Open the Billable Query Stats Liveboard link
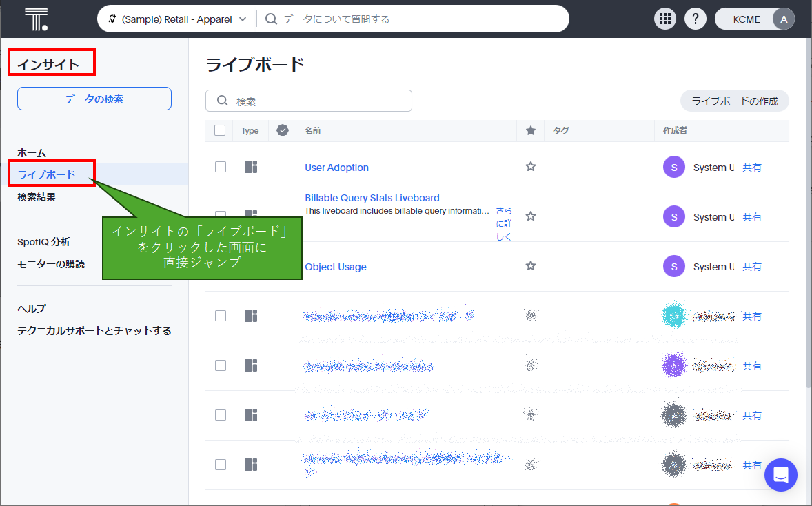This screenshot has height=506, width=812. (x=372, y=198)
